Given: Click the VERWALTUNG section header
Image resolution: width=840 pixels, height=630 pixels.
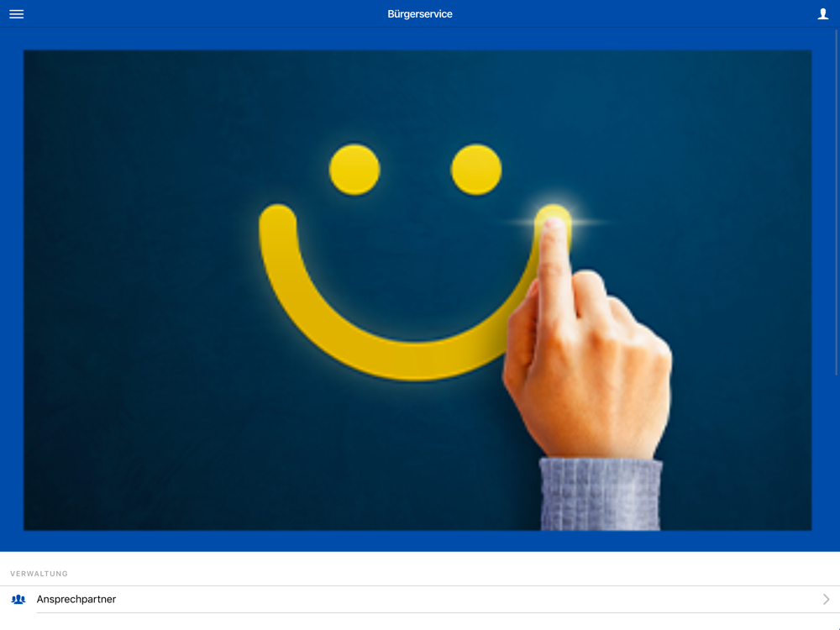Looking at the screenshot, I should tap(39, 574).
